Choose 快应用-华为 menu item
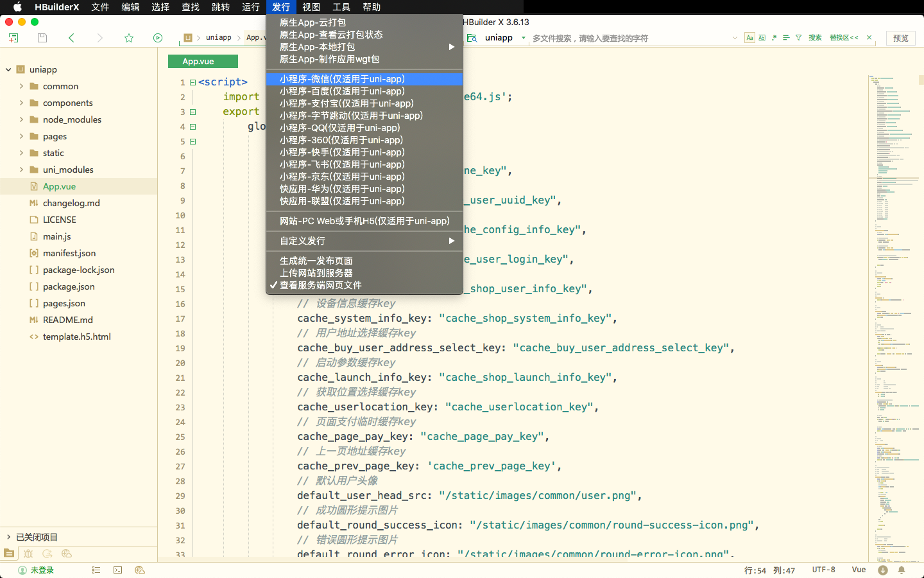This screenshot has height=578, width=924. click(364, 189)
